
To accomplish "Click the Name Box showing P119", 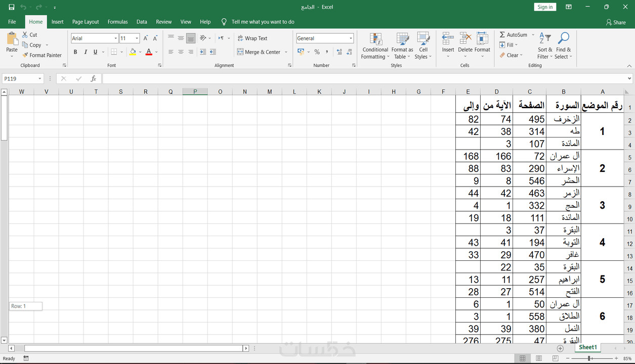I will tap(22, 78).
